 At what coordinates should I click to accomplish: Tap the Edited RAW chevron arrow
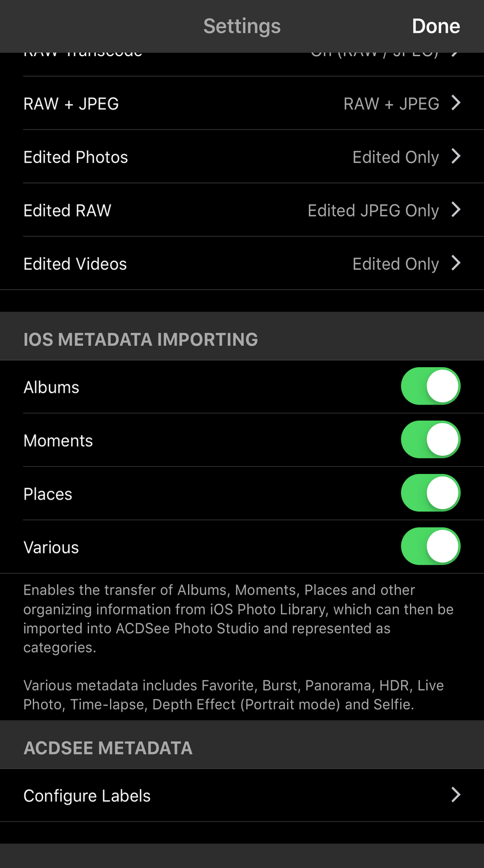(456, 210)
